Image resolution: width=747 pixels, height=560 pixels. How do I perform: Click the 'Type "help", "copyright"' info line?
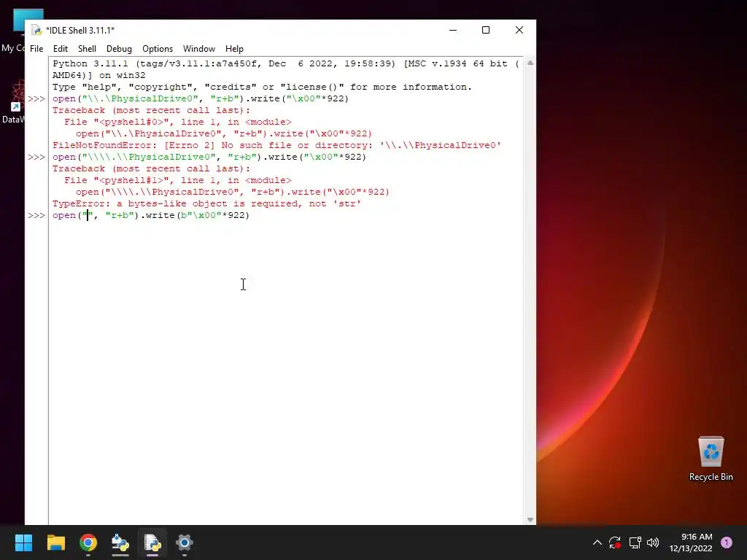tap(262, 87)
